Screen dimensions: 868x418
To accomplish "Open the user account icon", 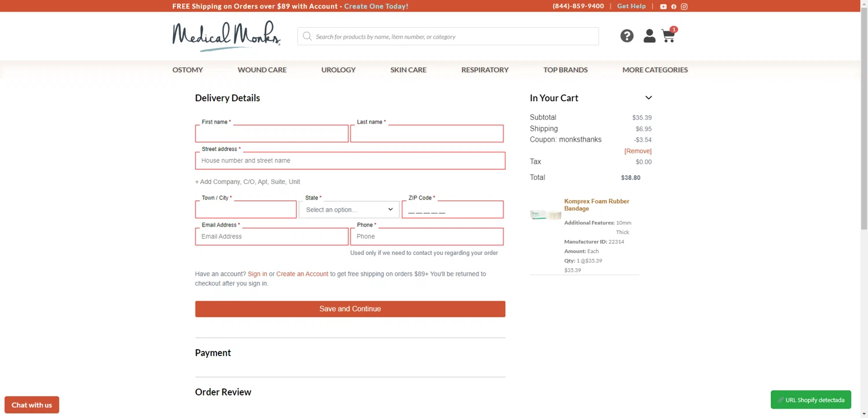I will click(649, 36).
